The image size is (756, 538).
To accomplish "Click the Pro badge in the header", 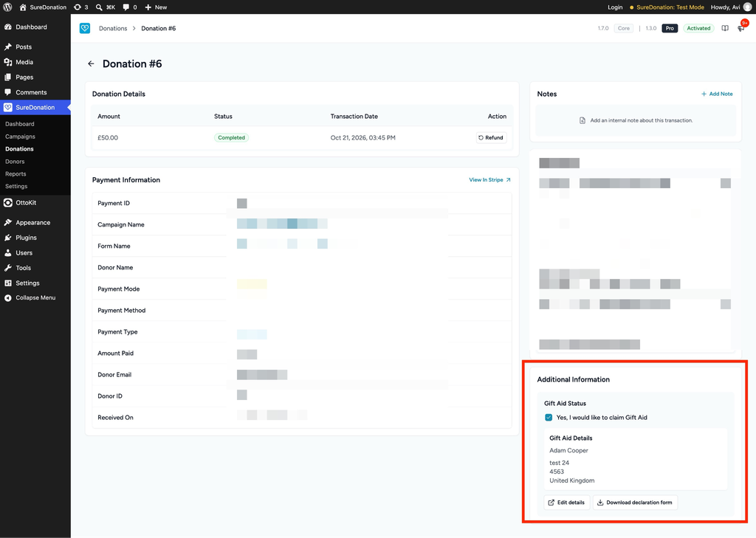I will (670, 29).
